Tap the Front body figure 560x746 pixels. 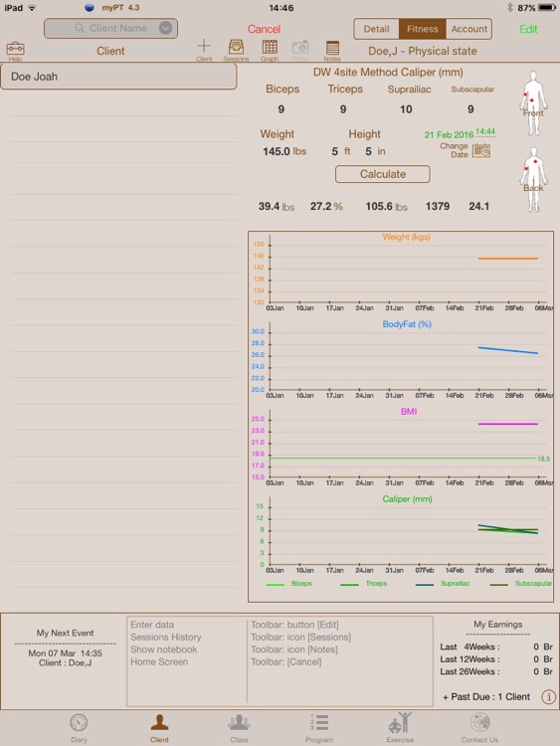point(533,103)
